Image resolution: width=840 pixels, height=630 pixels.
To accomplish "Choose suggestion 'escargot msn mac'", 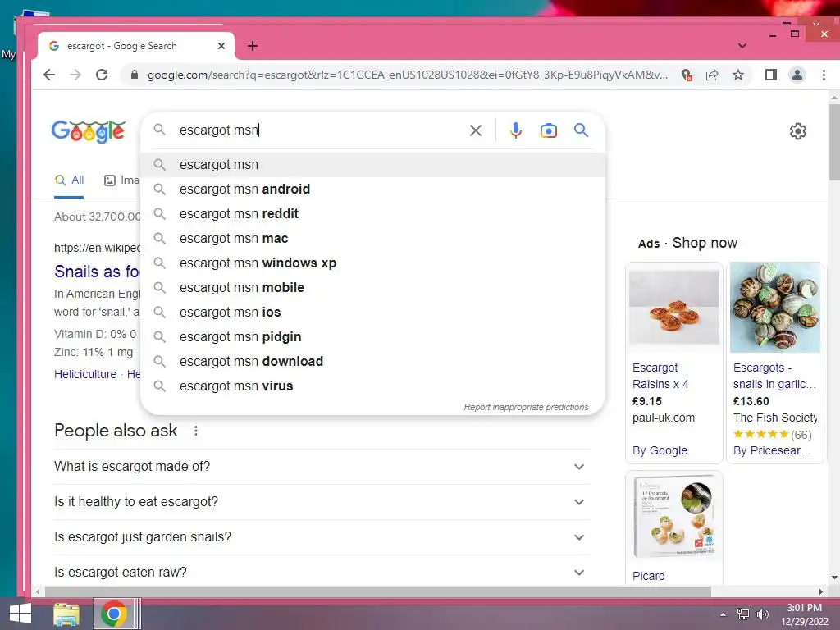I will [x=373, y=239].
